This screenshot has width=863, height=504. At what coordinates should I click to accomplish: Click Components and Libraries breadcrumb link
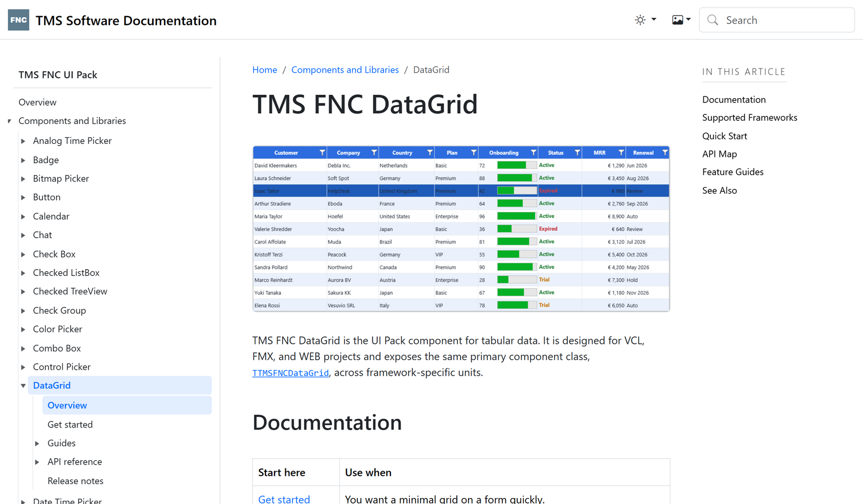pos(345,70)
